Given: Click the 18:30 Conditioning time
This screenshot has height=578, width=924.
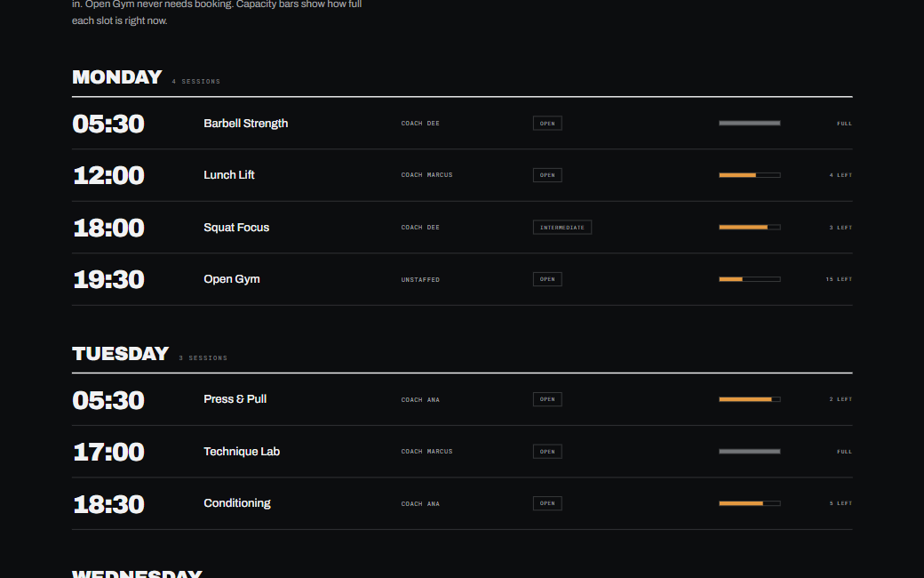Looking at the screenshot, I should tap(108, 503).
